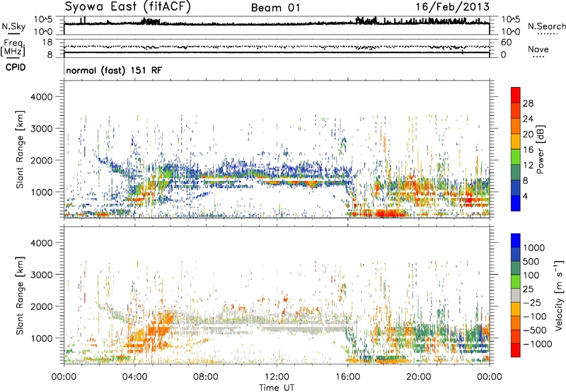
Task: Click 'normal (fast) 151 RF' text
Action: pos(114,70)
